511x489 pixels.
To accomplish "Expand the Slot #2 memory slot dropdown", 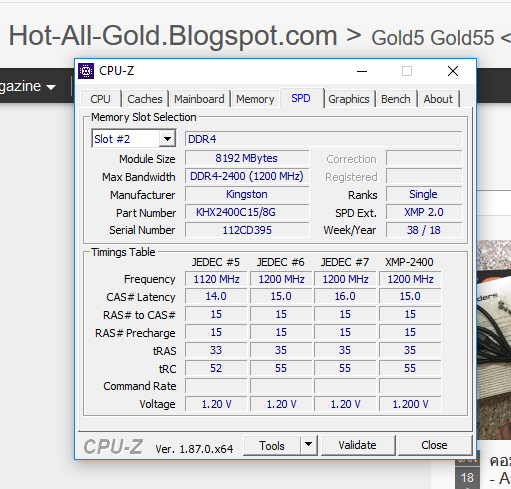I will click(x=167, y=139).
